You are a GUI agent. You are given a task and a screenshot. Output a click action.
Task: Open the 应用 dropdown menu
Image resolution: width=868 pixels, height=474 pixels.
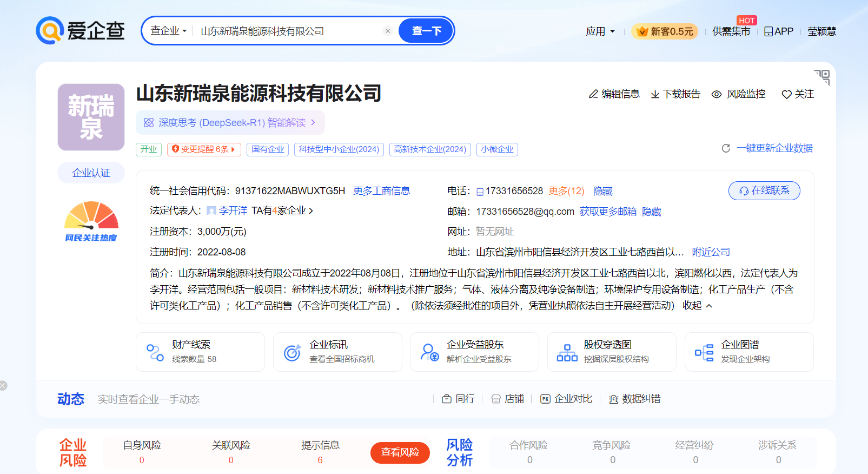click(600, 31)
